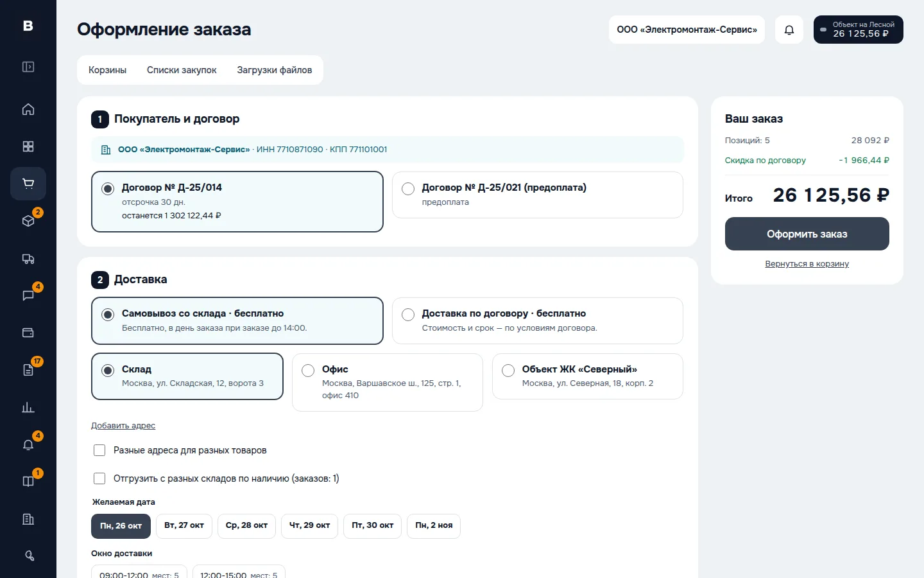
Task: Click the Оформить заказ button
Action: point(807,234)
